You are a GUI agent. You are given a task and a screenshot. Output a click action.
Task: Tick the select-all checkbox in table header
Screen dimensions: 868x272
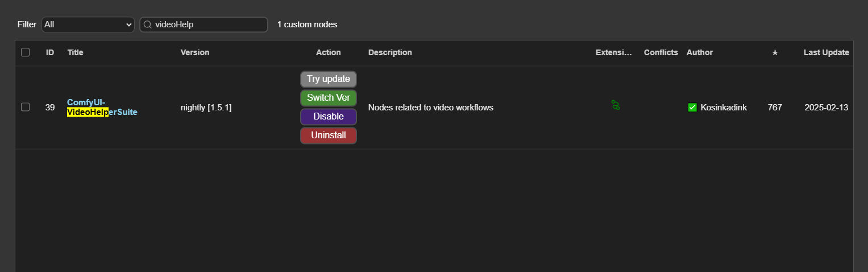pyautogui.click(x=25, y=52)
